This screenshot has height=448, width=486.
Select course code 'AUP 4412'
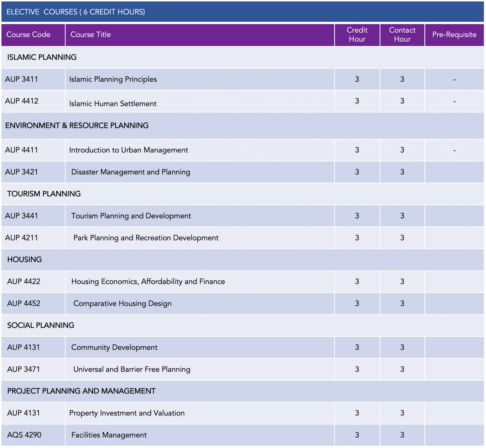pyautogui.click(x=22, y=101)
